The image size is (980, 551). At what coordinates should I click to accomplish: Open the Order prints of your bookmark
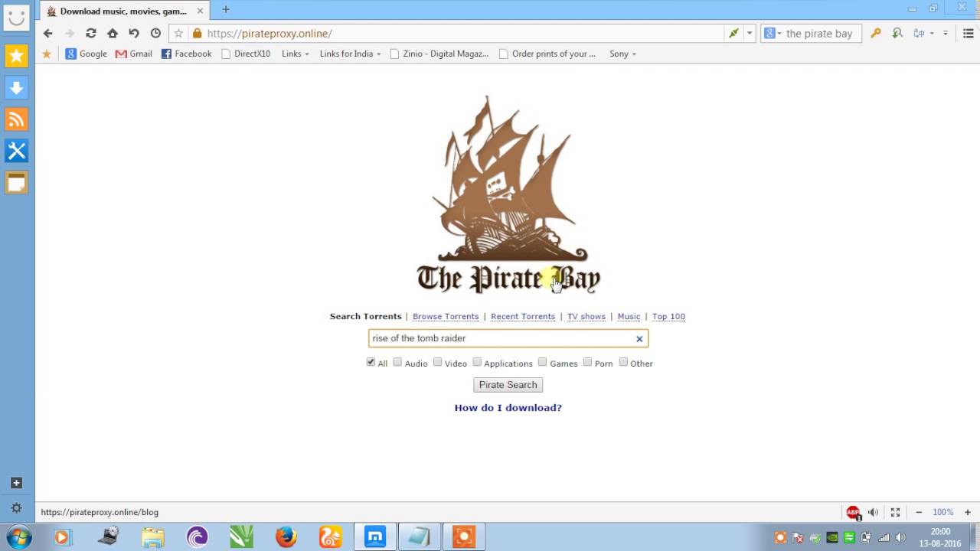point(547,54)
